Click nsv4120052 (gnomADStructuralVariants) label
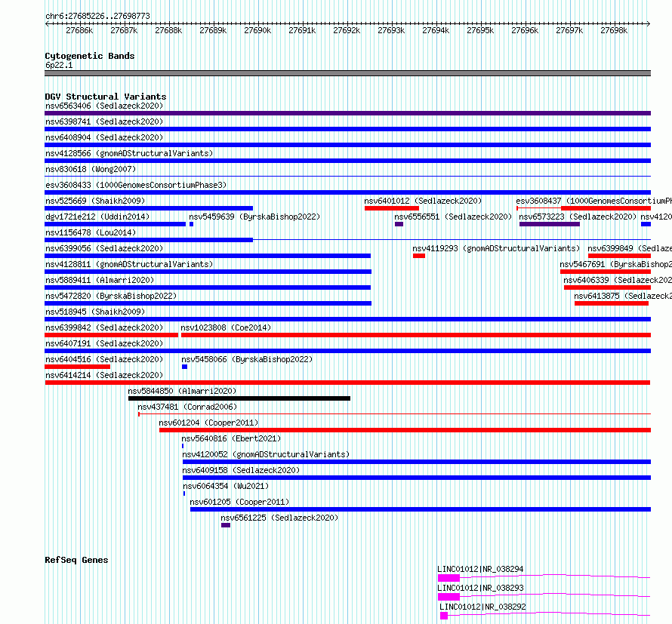Screen dimensions: 672x624 [266, 454]
